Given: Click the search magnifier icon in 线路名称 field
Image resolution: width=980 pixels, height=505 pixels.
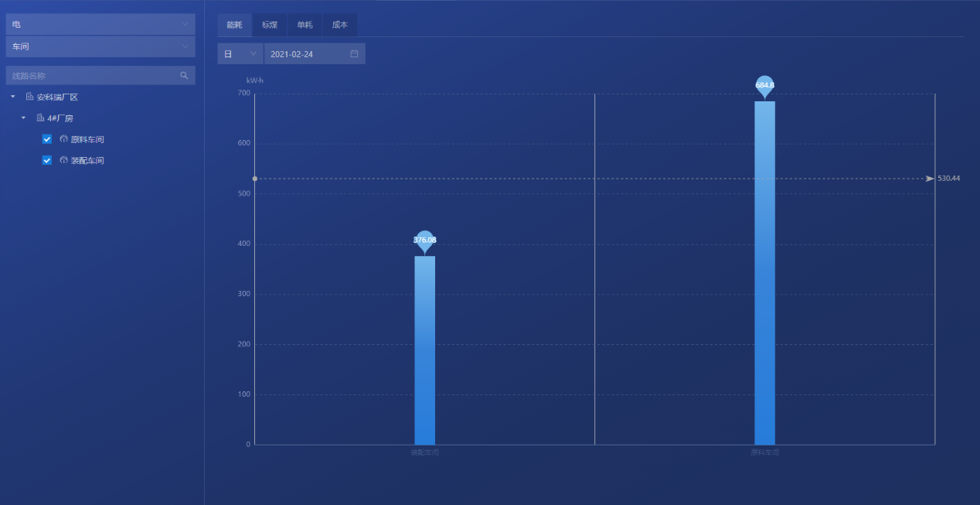Looking at the screenshot, I should point(184,76).
